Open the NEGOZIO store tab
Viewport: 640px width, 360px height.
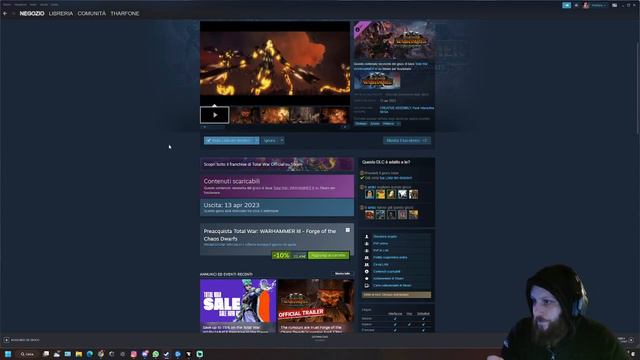click(32, 13)
